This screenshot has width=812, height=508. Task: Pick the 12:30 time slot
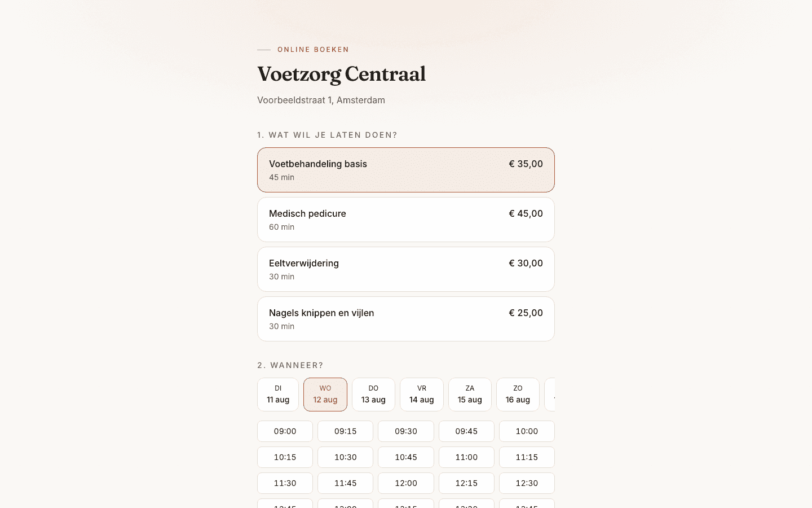tap(527, 483)
